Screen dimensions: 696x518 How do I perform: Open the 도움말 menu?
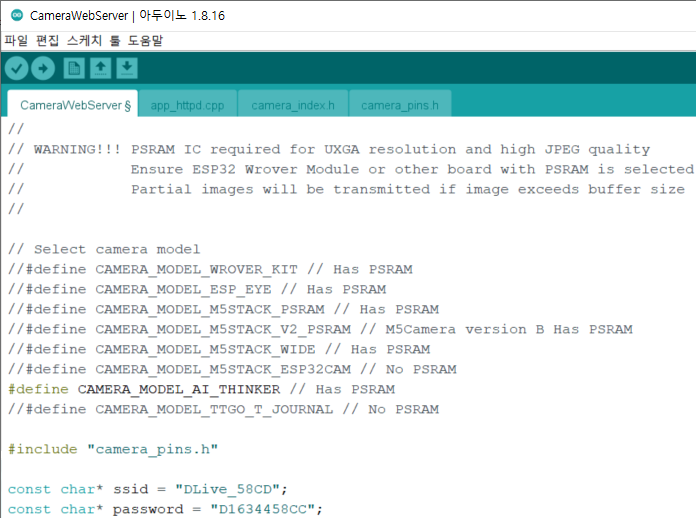click(x=145, y=41)
